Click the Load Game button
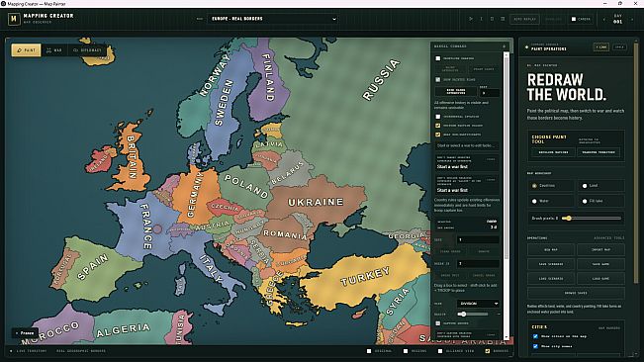Viewport: 644px width, 362px height. coord(600,279)
